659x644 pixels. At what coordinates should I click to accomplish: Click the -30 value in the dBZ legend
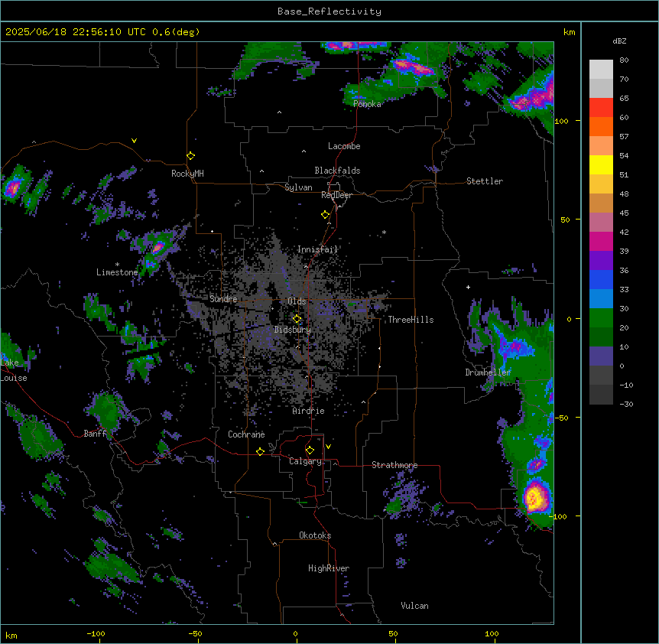coord(626,405)
